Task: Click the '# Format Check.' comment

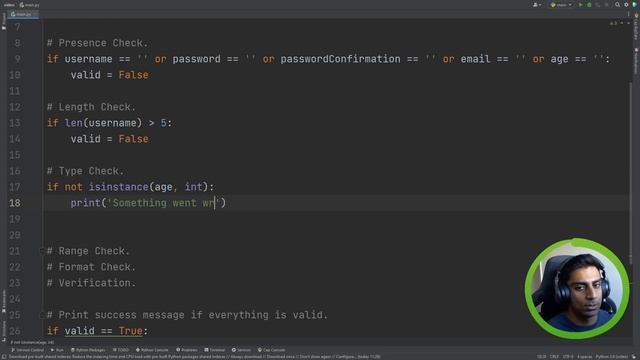Action: point(91,267)
